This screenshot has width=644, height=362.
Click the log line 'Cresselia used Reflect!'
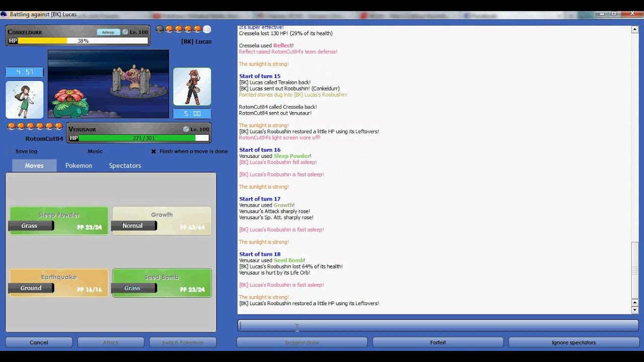click(x=266, y=46)
